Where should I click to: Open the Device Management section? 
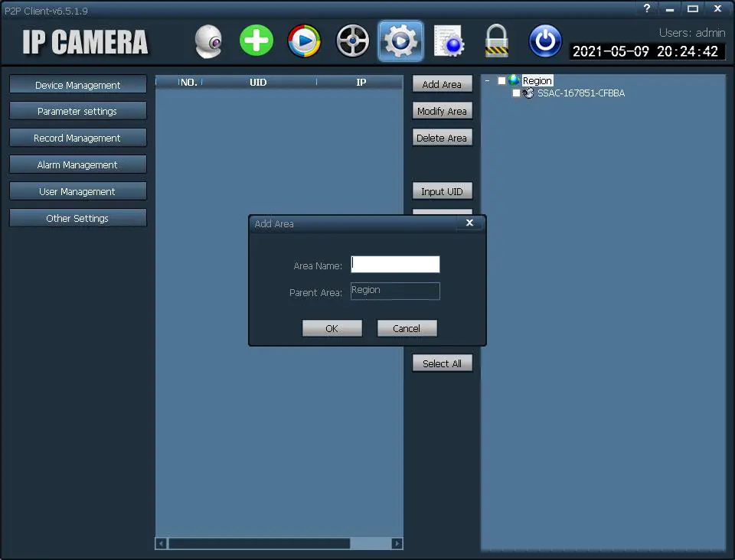(78, 85)
